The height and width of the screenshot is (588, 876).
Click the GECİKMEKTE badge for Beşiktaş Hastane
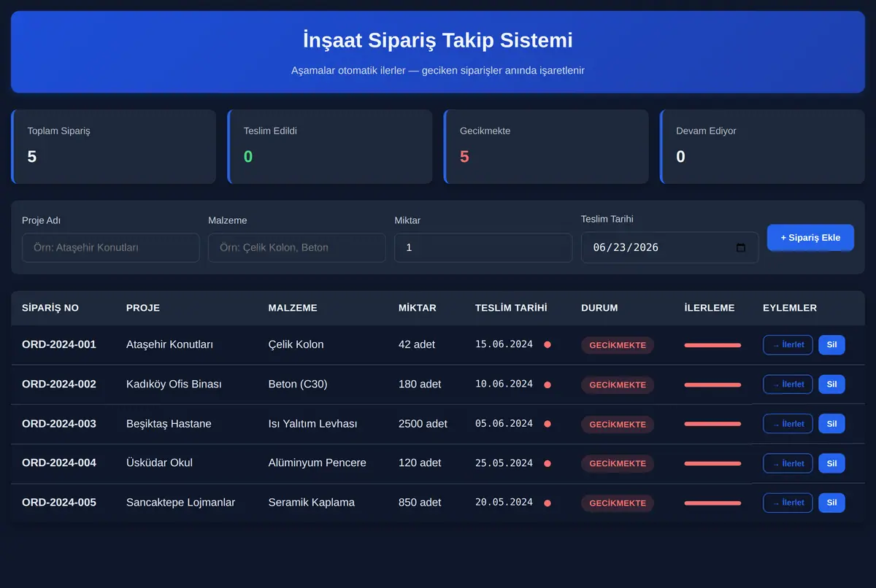pyautogui.click(x=618, y=424)
